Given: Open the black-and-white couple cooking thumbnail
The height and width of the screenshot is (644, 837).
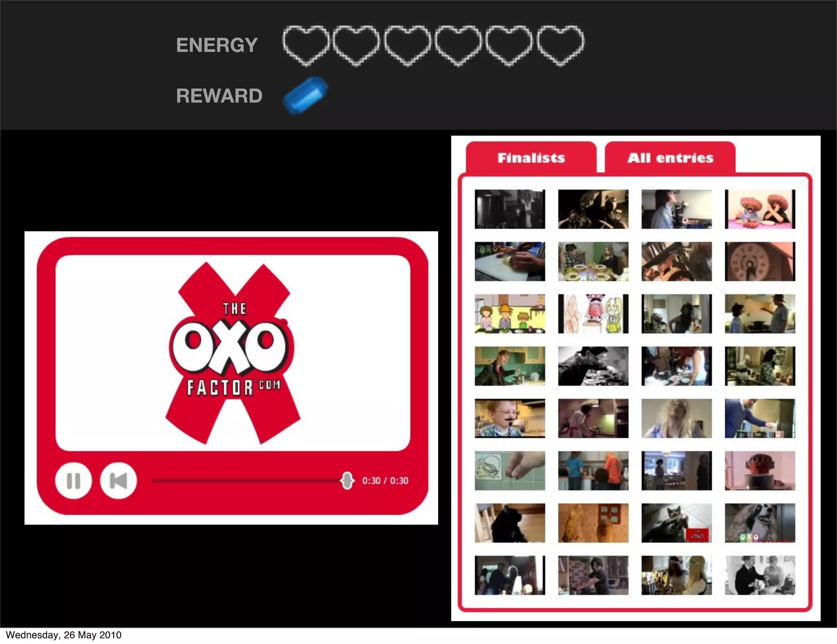Looking at the screenshot, I should coord(760,575).
